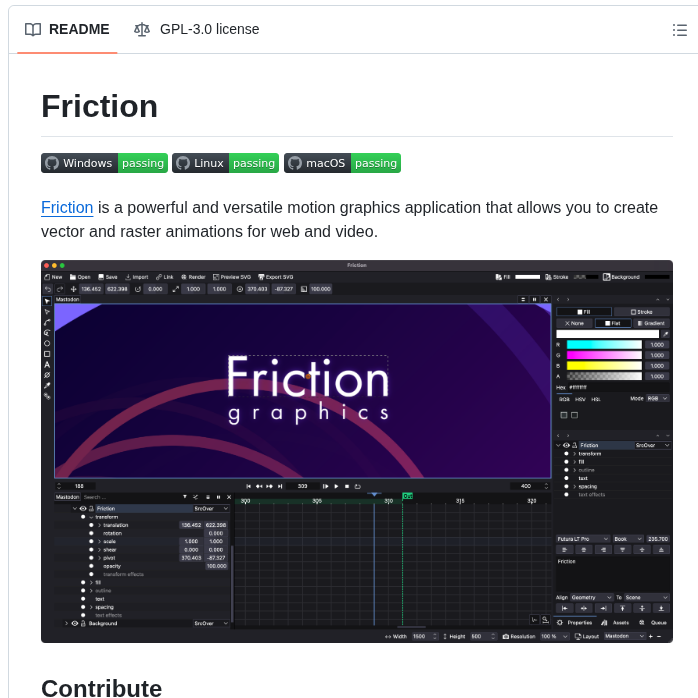The width and height of the screenshot is (698, 698).
Task: Switch to the Assets panel tab
Action: point(615,623)
